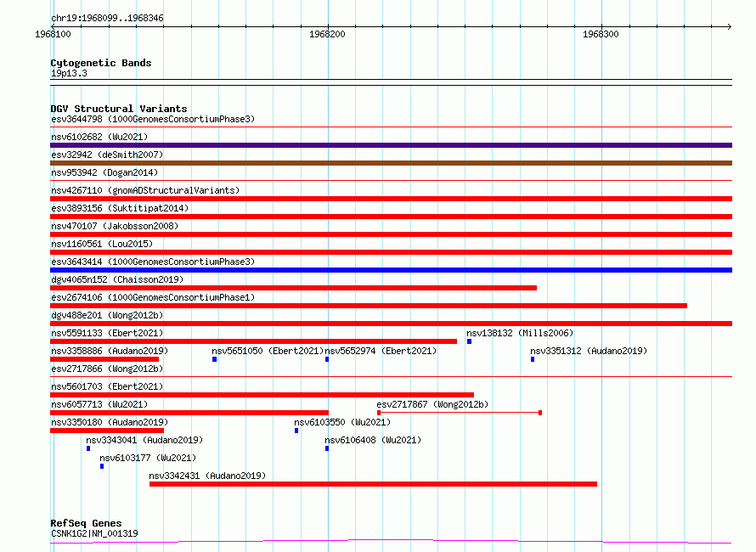Open the CSNK1G2|NM_001319 gene label
This screenshot has height=552, width=756.
pos(94,533)
